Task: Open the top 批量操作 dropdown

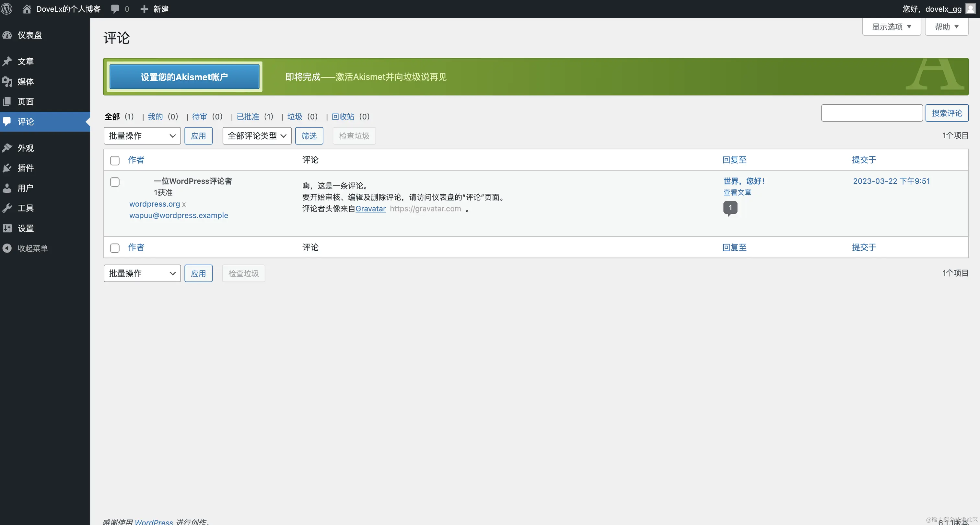Action: [x=142, y=136]
